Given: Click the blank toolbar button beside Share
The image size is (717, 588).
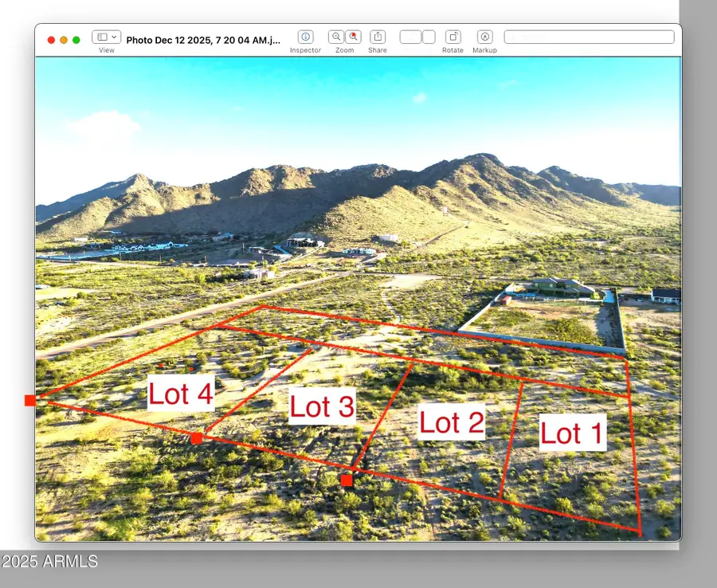Looking at the screenshot, I should [x=411, y=35].
